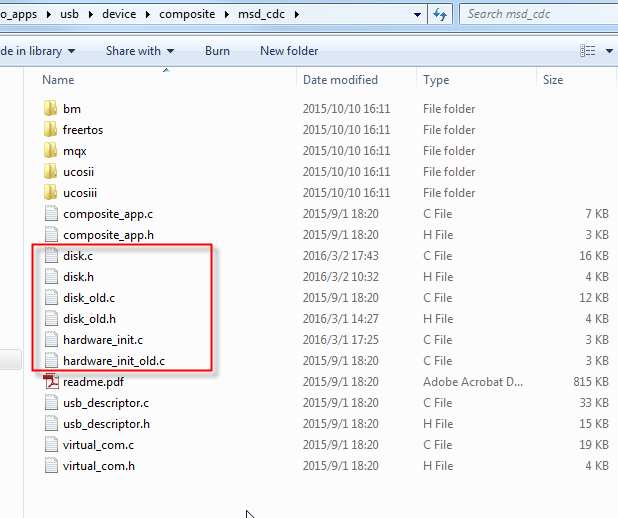Select the readme.pdf Acrobat icon
Screen dimensions: 618x518
click(x=51, y=382)
